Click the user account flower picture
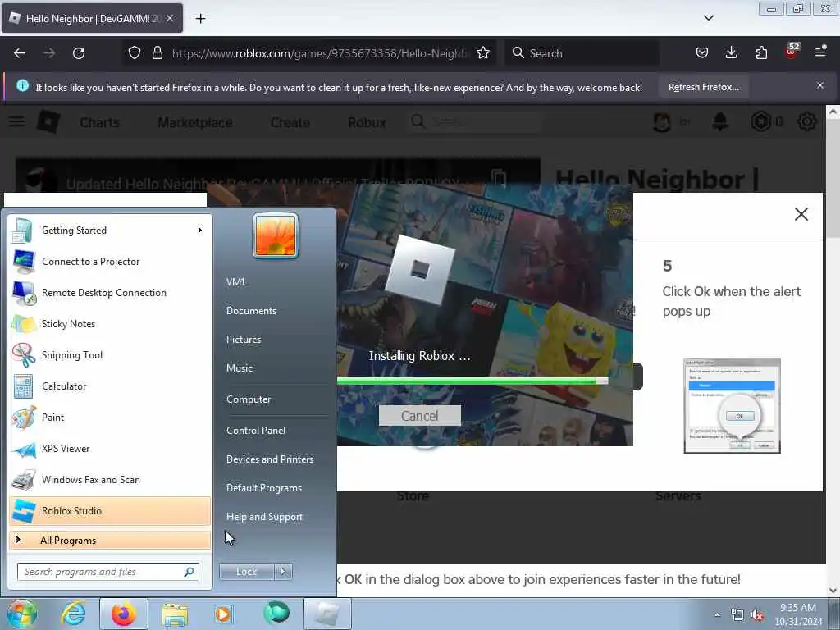The width and height of the screenshot is (840, 630). point(276,235)
